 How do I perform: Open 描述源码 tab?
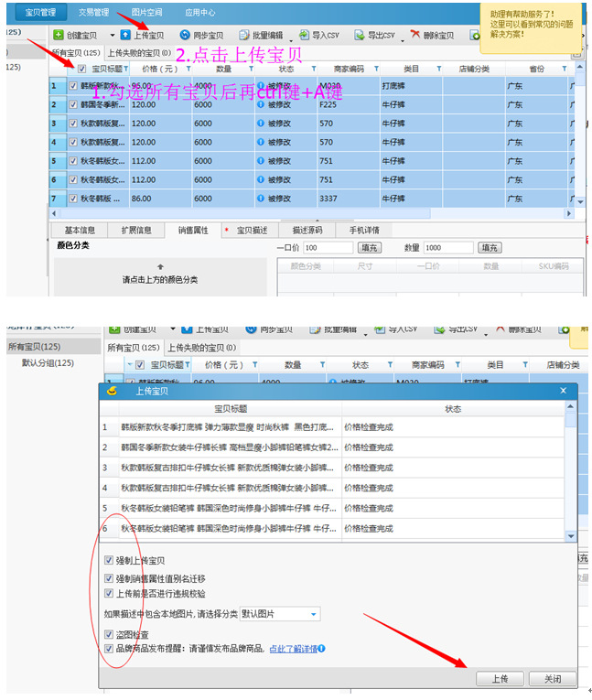(307, 230)
